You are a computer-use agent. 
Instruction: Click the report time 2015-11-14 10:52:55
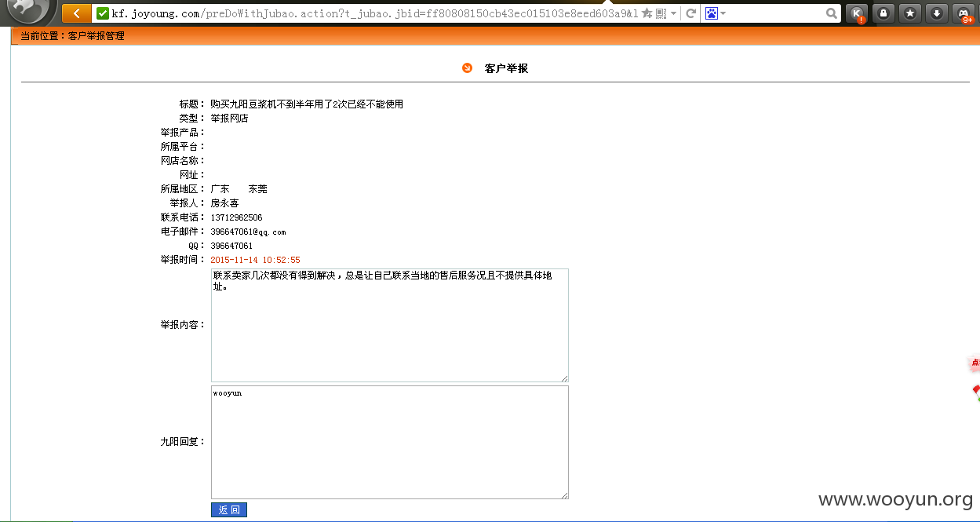click(255, 260)
